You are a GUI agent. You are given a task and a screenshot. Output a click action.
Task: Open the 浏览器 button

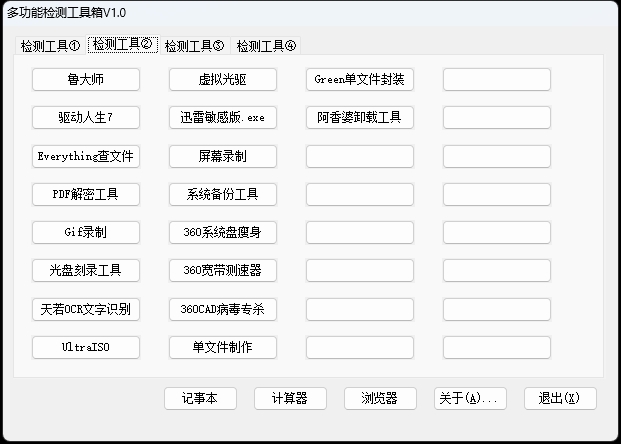pyautogui.click(x=380, y=398)
